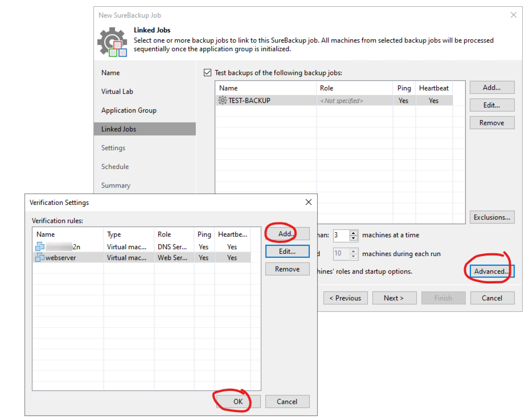Uncheck 'Test backups of the following backup jobs'
This screenshot has width=529, height=420.
point(207,73)
